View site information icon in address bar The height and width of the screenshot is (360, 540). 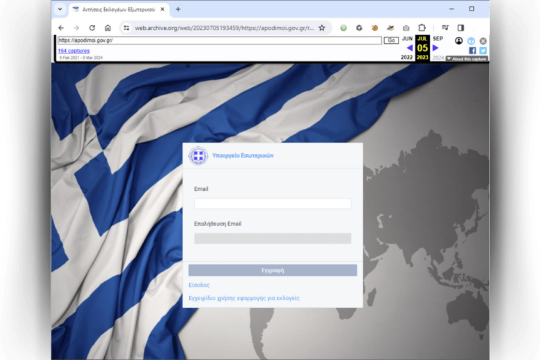[126, 28]
